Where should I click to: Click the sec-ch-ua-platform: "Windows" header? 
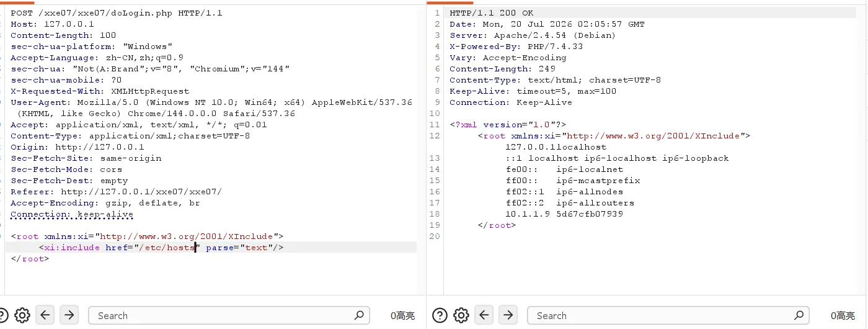91,47
